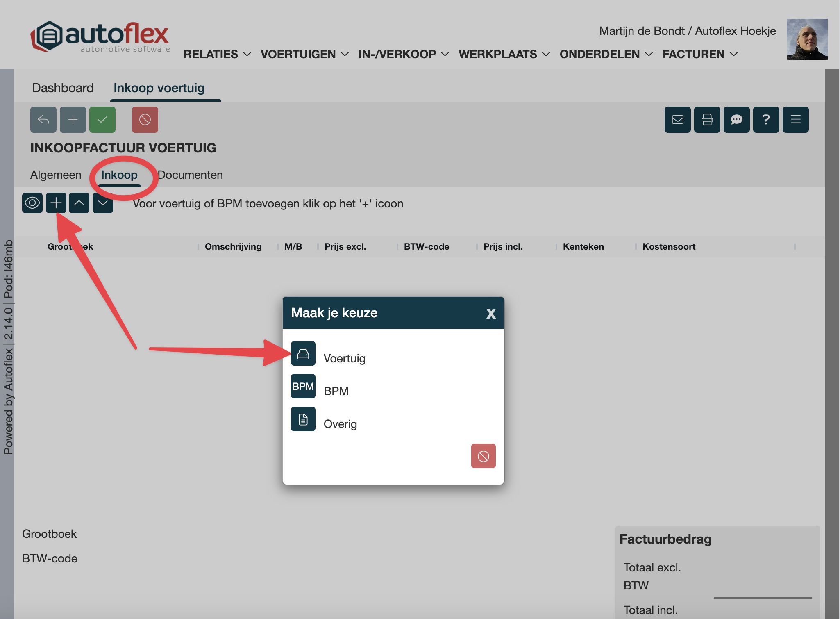
Task: Toggle the eye visibility icon
Action: point(32,203)
